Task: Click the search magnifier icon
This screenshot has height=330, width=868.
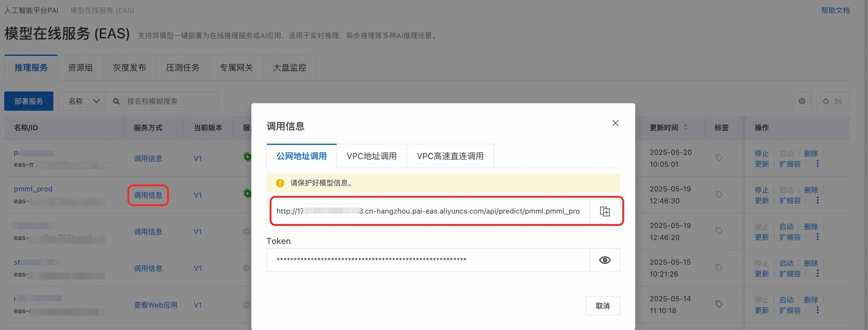Action: pos(116,101)
